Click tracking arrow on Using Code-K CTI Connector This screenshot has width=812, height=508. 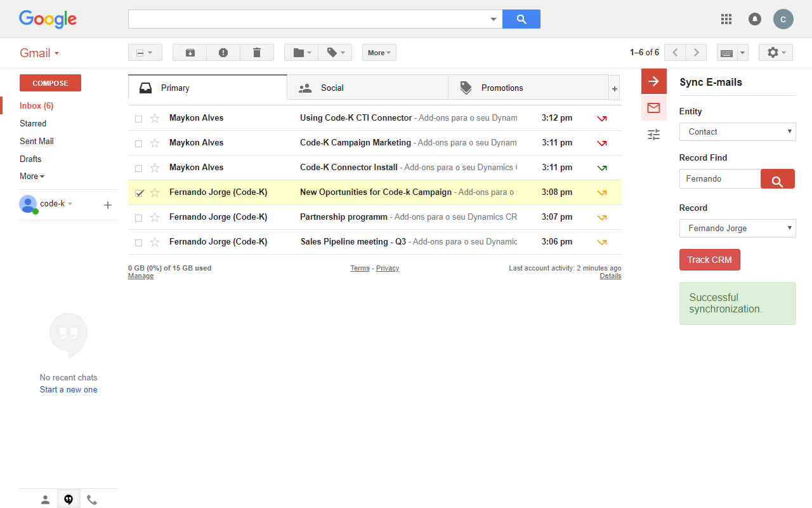pos(602,118)
